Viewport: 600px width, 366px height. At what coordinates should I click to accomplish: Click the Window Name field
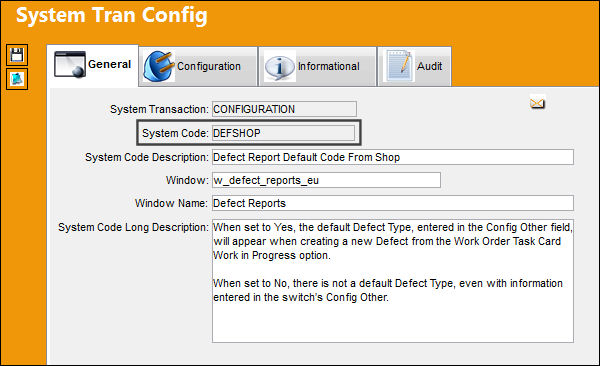[x=393, y=203]
